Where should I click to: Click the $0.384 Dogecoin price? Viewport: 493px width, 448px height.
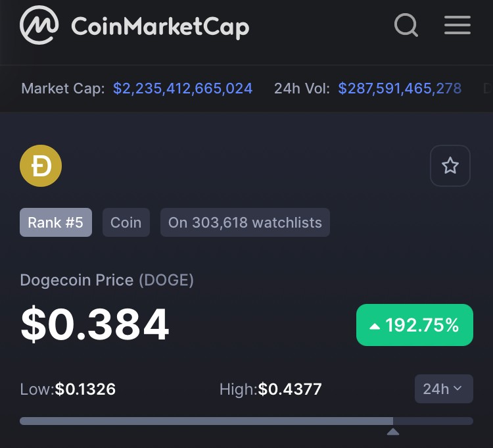[x=95, y=325]
